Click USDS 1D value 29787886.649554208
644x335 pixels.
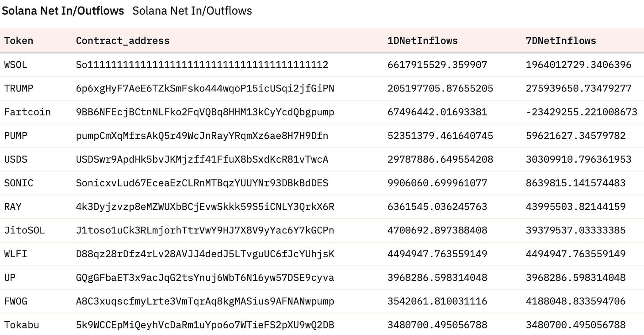point(440,160)
